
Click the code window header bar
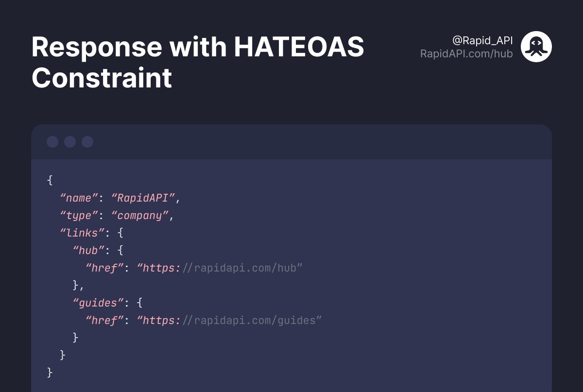click(291, 142)
